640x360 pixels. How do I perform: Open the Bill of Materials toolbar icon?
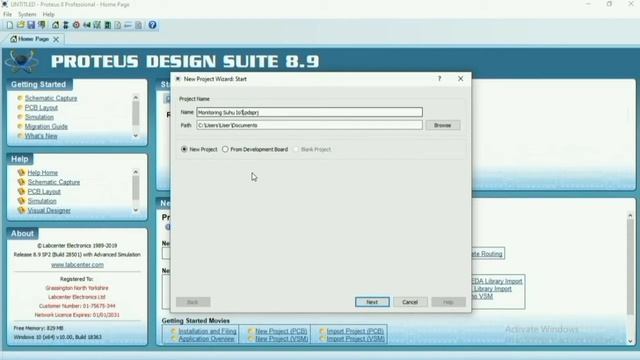coord(118,25)
